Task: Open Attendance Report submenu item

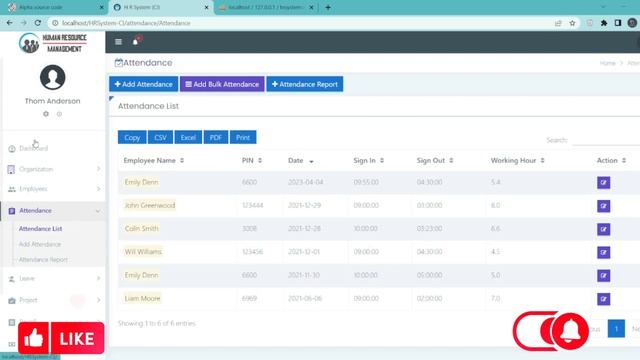Action: point(43,260)
